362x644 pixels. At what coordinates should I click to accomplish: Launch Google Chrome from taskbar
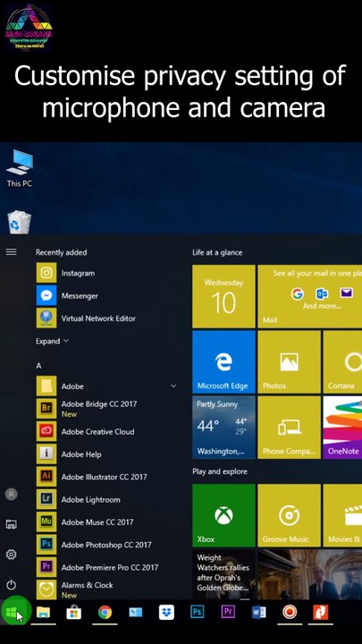pos(105,614)
